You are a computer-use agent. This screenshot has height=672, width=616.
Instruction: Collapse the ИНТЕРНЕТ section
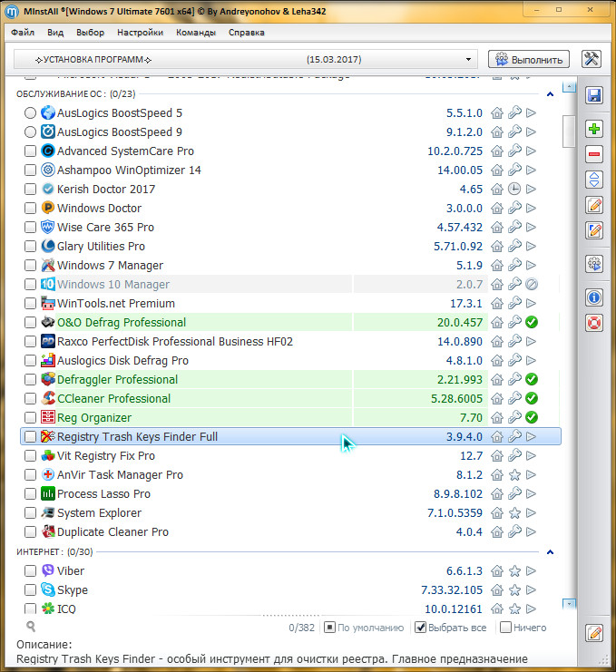[x=550, y=552]
